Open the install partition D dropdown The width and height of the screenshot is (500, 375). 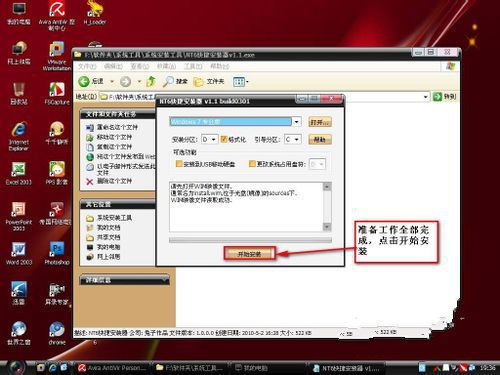click(x=213, y=139)
